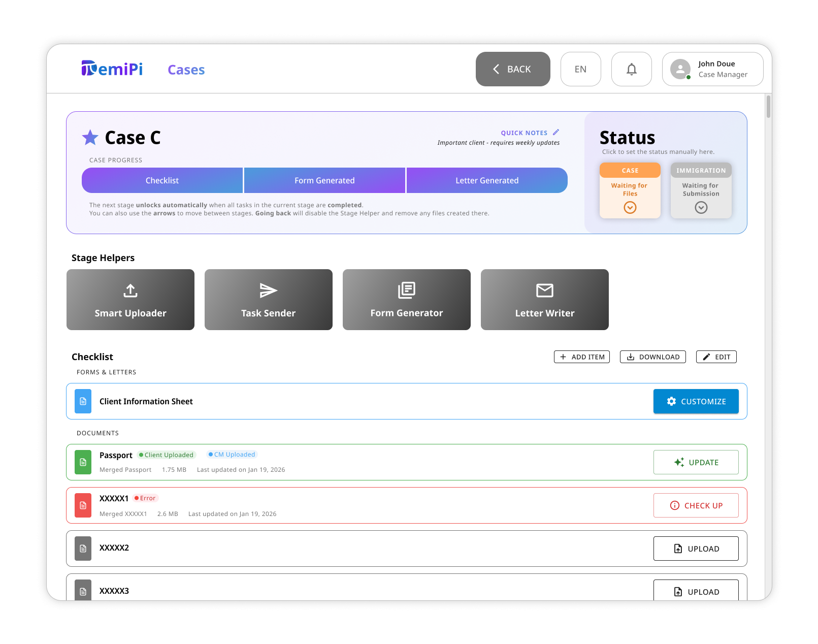Select the Letter Generated progress stage
This screenshot has height=644, width=818.
(x=487, y=180)
